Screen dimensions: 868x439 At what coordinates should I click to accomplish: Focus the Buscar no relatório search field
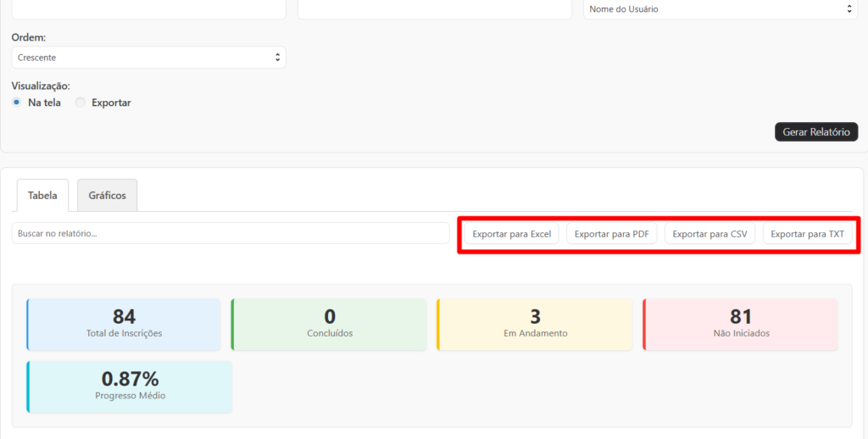(230, 233)
